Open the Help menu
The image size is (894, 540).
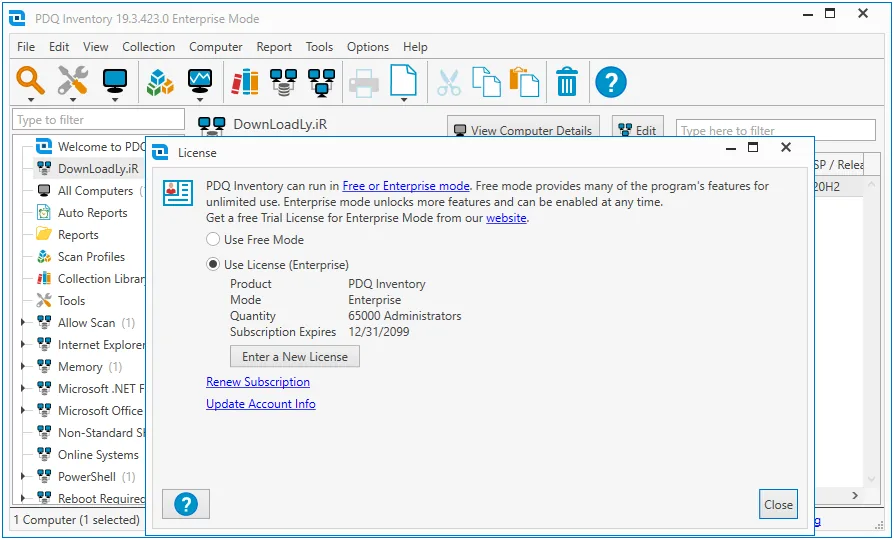415,47
